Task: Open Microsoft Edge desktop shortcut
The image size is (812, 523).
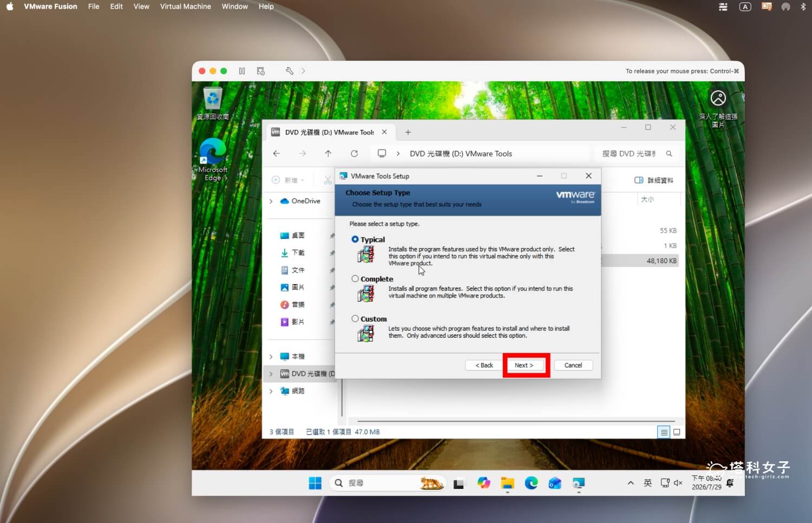Action: pos(213,160)
